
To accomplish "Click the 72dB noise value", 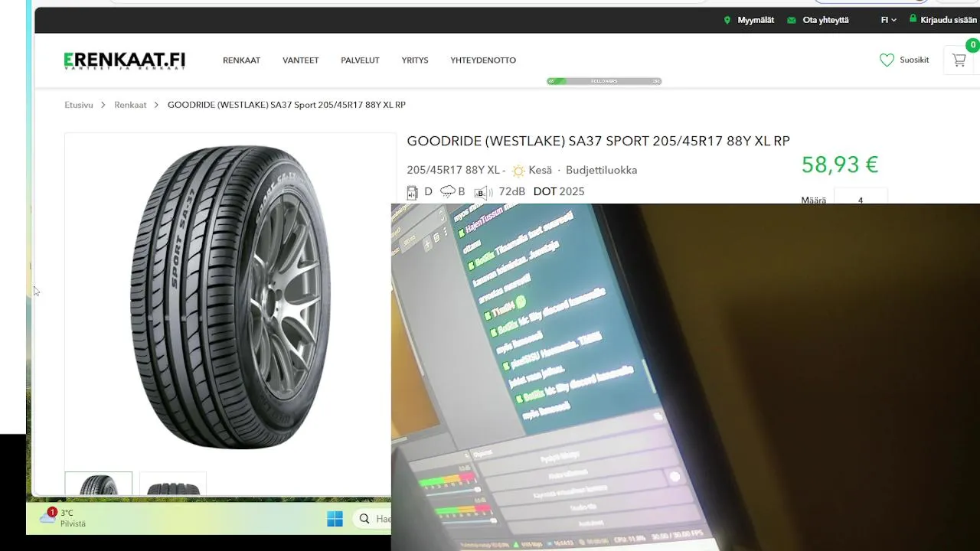I will pos(511,191).
